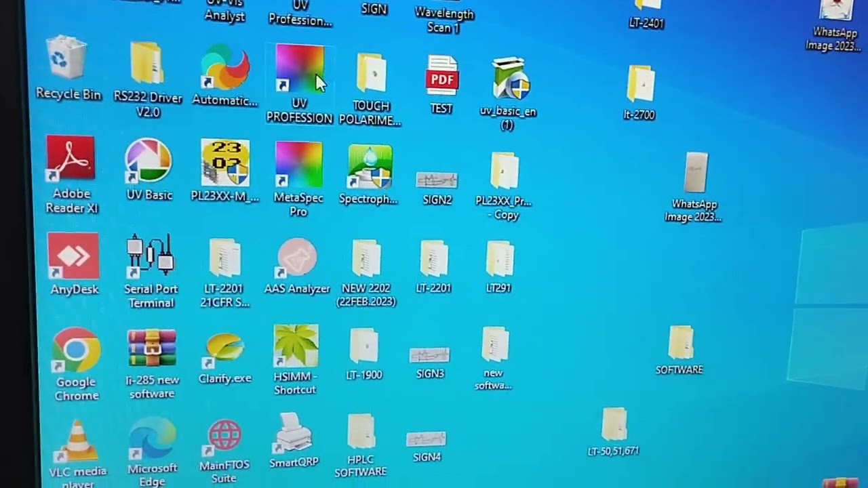Open the LT-50,51,671 folder
This screenshot has height=488, width=868.
[614, 425]
